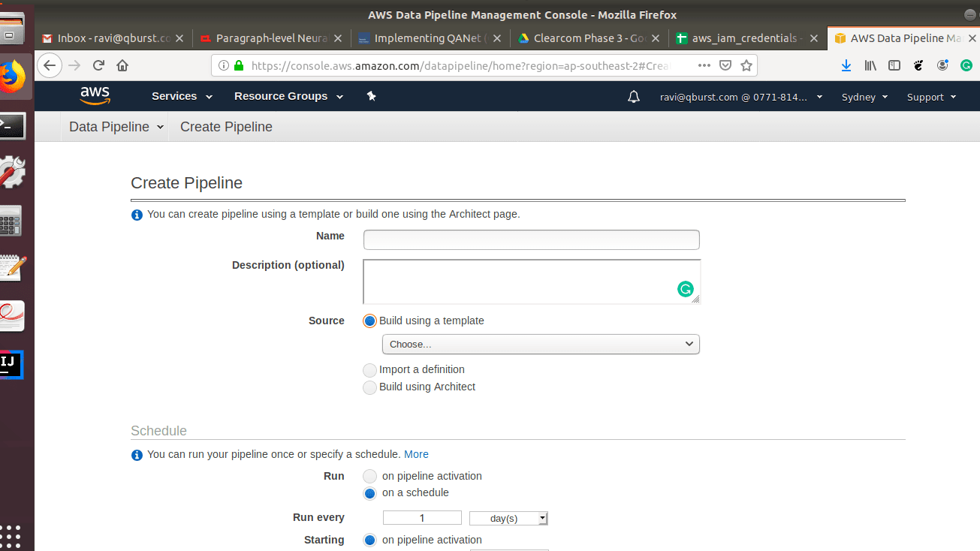
Task: Open system settings tools from the dock
Action: coord(12,173)
